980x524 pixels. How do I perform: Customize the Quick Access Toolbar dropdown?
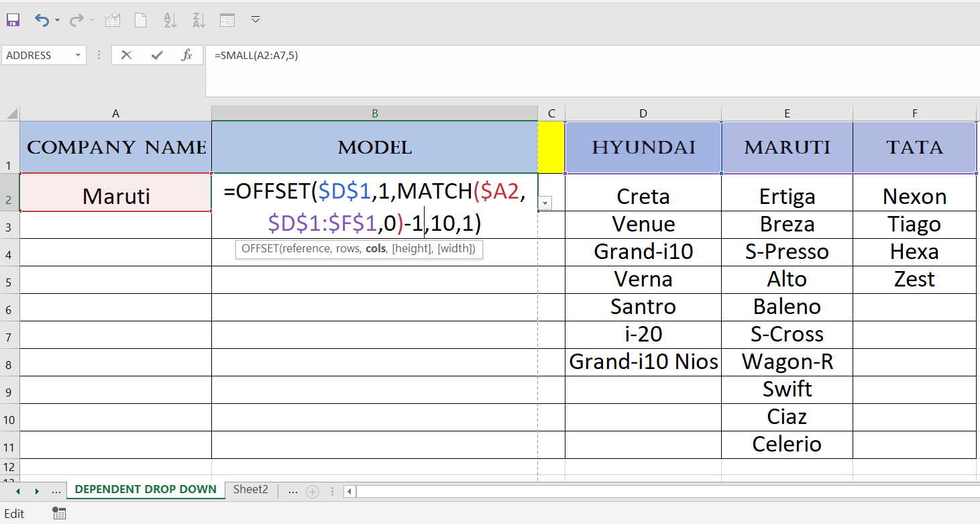(x=256, y=19)
